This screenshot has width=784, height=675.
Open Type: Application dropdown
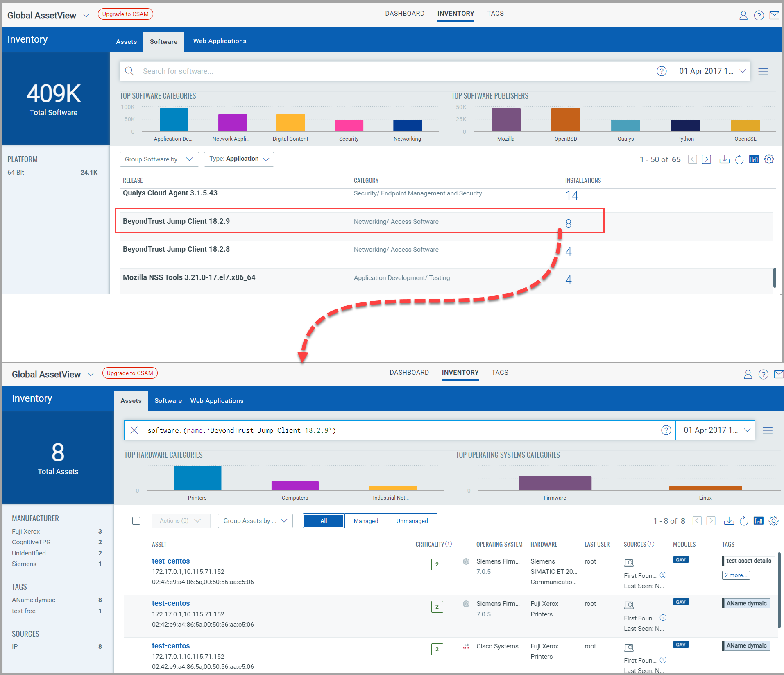(239, 159)
